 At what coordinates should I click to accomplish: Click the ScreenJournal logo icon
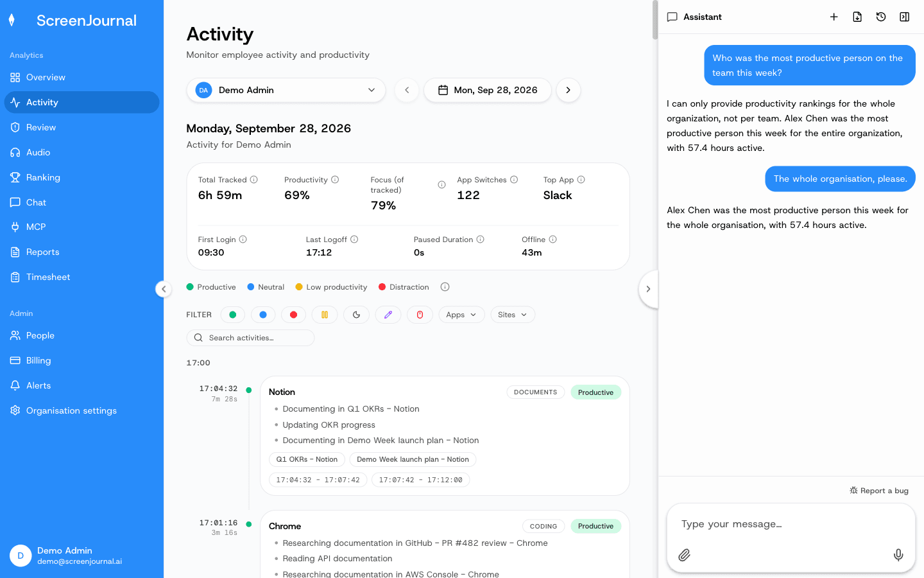pos(12,21)
